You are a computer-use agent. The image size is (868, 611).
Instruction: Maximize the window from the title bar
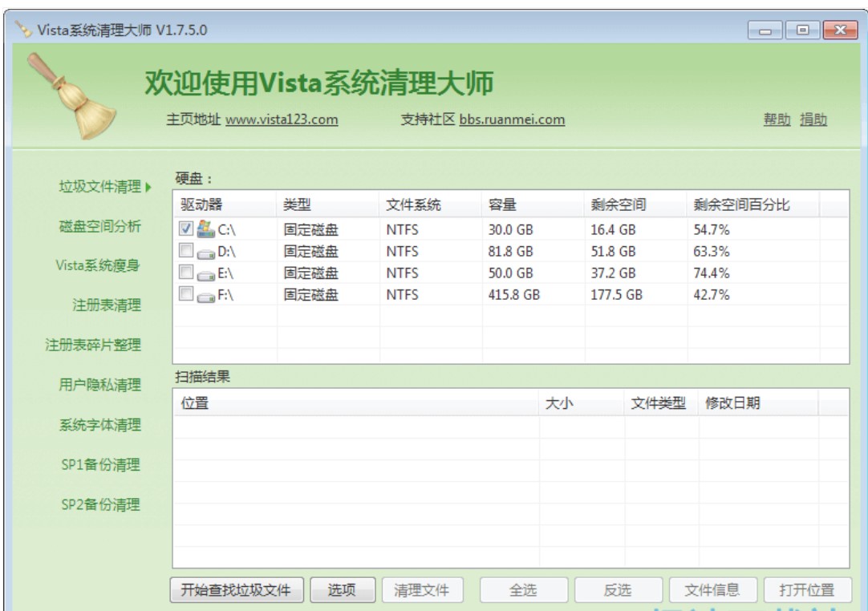pyautogui.click(x=802, y=30)
